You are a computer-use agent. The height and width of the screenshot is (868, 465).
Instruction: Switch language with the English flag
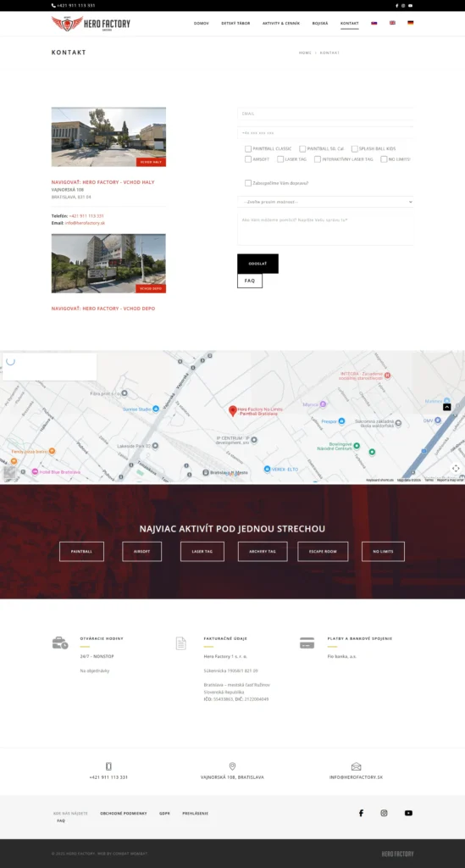tap(392, 23)
